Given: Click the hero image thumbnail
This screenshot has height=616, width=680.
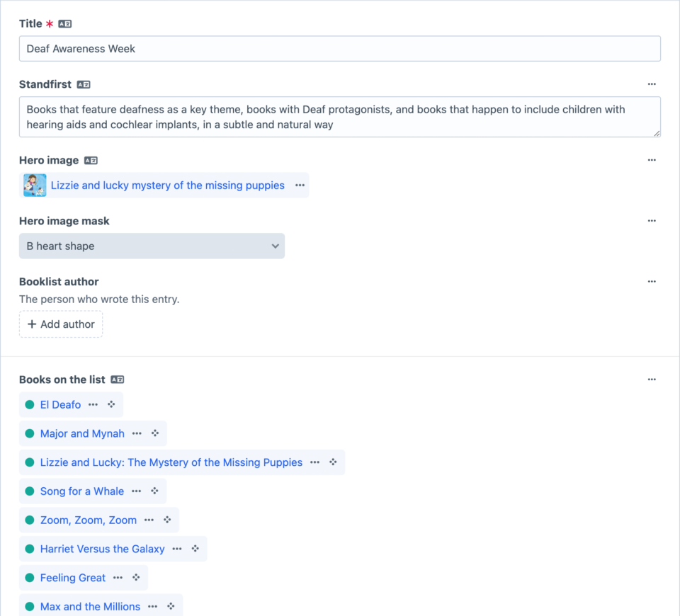Looking at the screenshot, I should [x=35, y=185].
